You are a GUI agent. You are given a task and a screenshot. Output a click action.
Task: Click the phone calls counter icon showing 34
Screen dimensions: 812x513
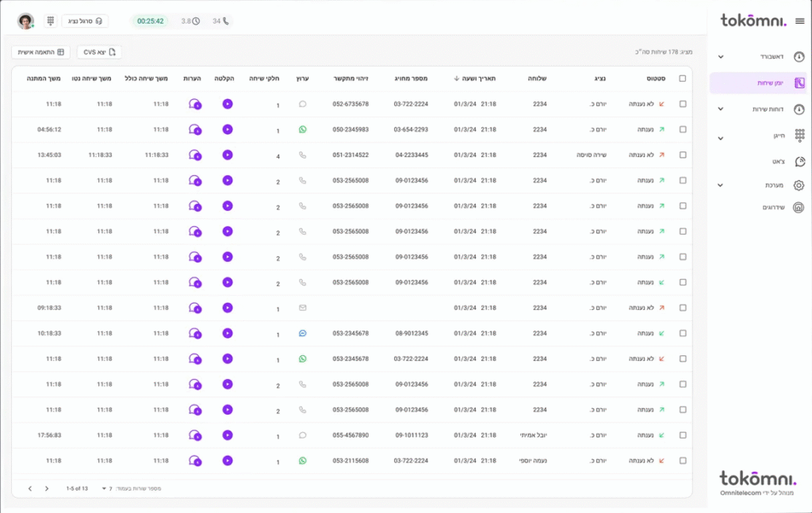pyautogui.click(x=226, y=21)
